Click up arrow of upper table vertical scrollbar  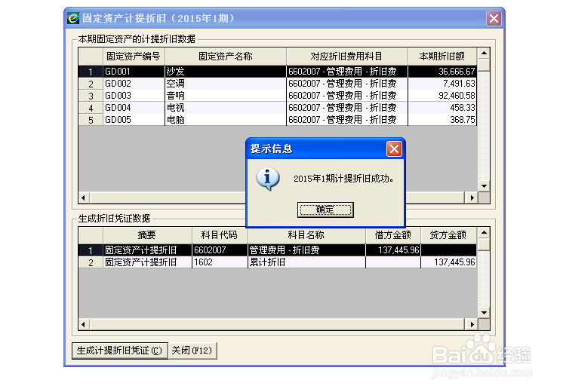(x=484, y=54)
